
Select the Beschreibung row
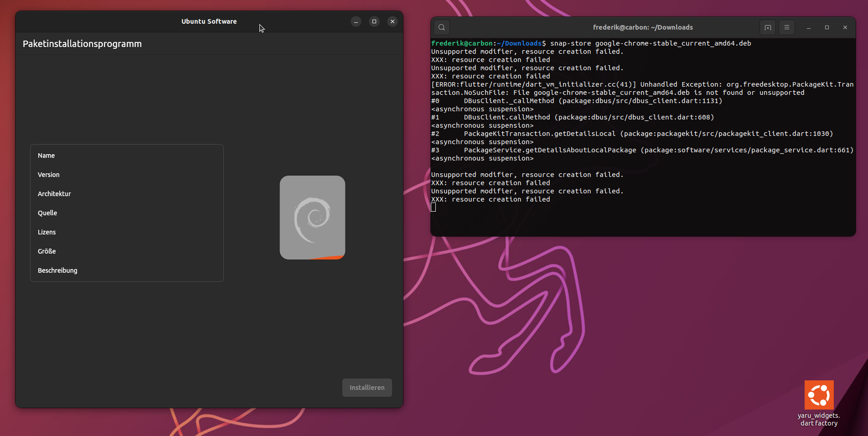(127, 270)
